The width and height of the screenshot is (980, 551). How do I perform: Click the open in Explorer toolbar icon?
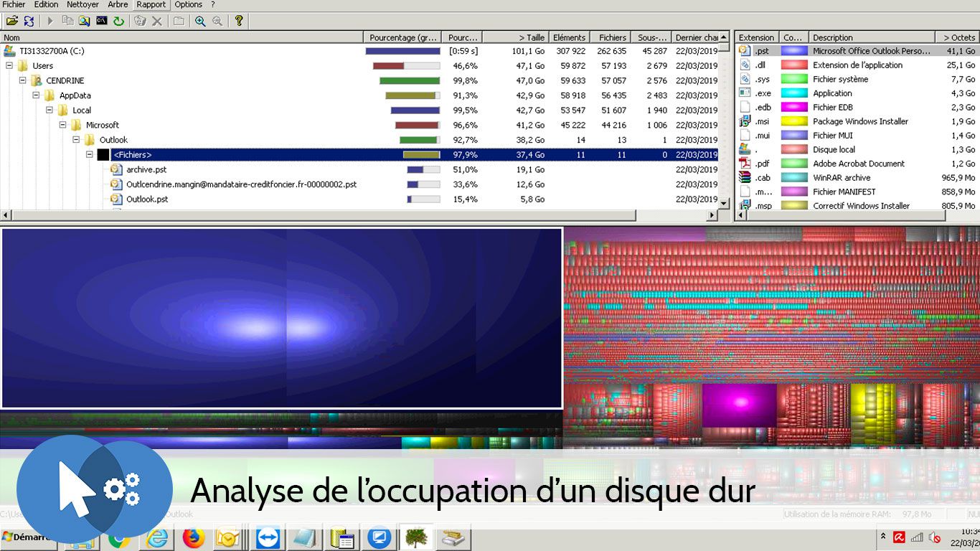tap(85, 22)
